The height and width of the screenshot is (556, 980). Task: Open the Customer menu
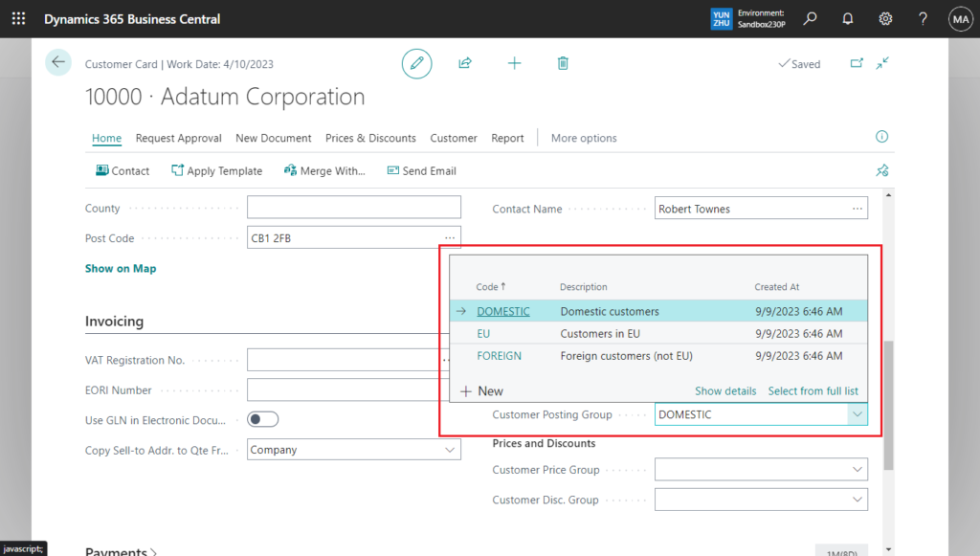453,138
